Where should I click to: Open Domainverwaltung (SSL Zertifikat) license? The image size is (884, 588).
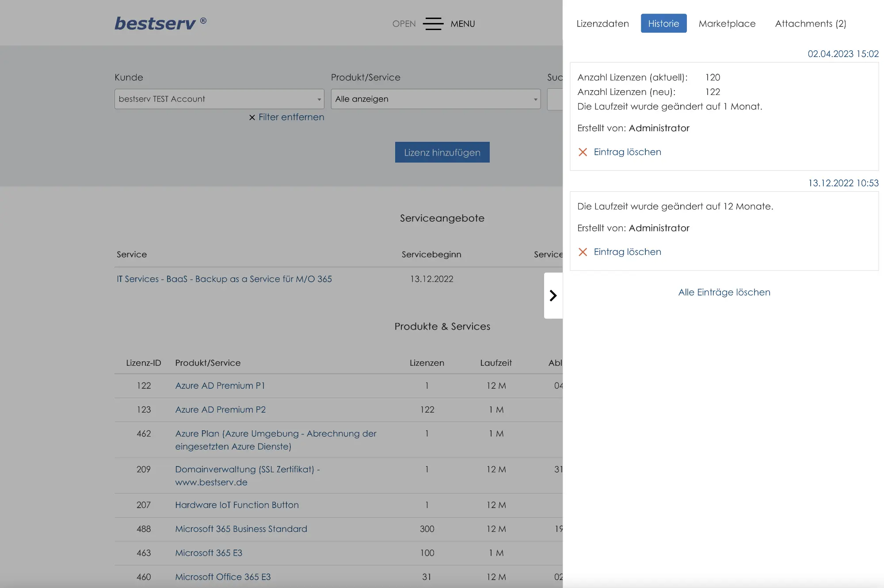click(248, 476)
